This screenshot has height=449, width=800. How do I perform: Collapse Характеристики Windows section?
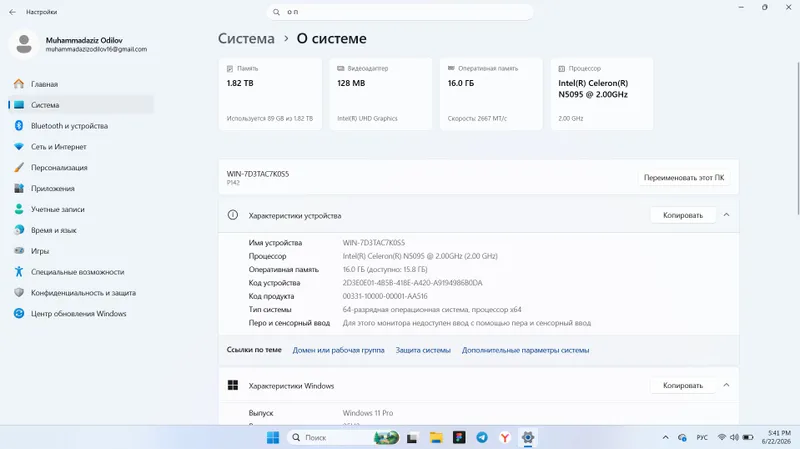pos(727,385)
